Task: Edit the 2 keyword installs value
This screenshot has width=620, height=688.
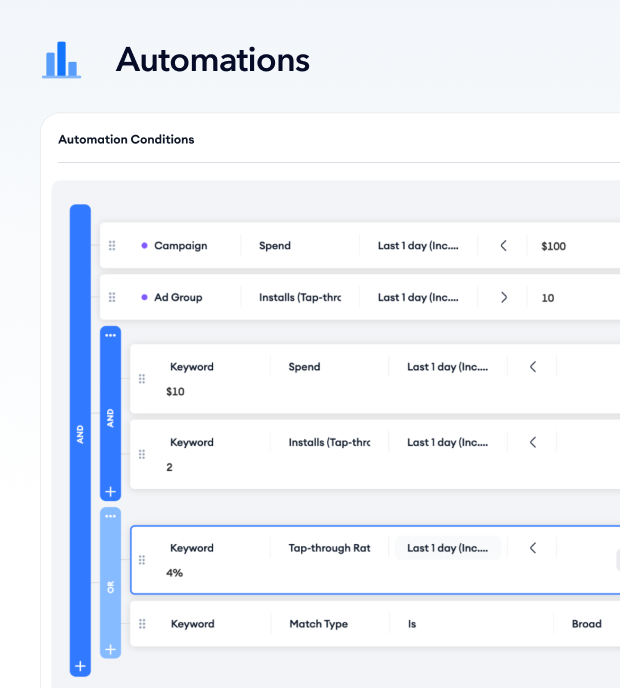Action: click(x=169, y=467)
